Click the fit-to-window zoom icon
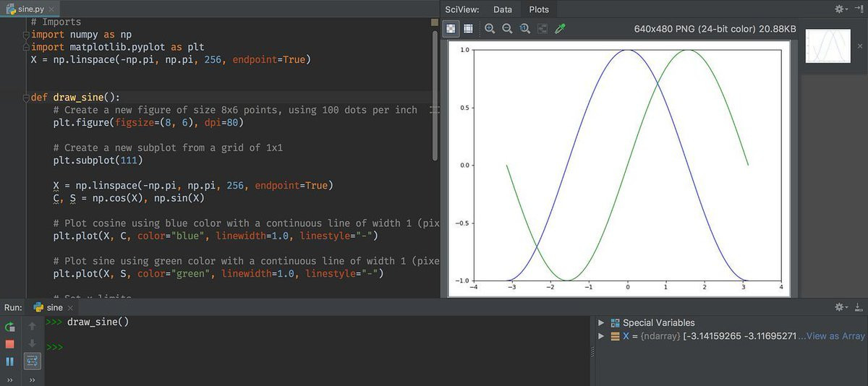The image size is (868, 386). tap(541, 29)
